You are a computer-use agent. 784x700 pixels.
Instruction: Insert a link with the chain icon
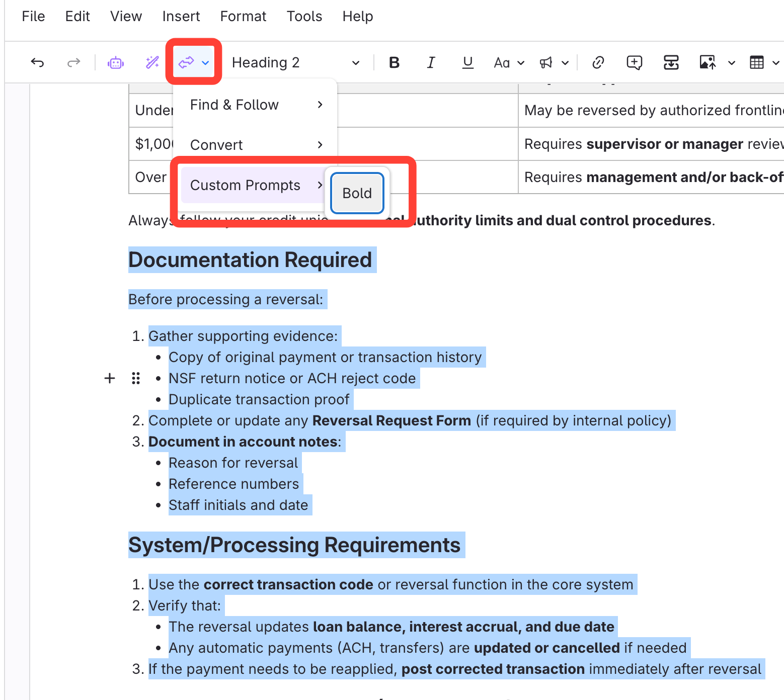[x=598, y=62]
